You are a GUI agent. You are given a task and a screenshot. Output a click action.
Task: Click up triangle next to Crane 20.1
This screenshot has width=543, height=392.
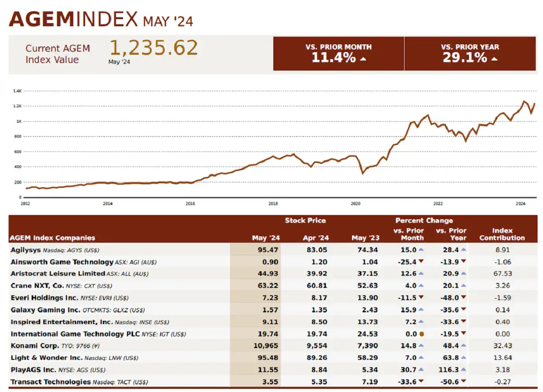(x=463, y=286)
